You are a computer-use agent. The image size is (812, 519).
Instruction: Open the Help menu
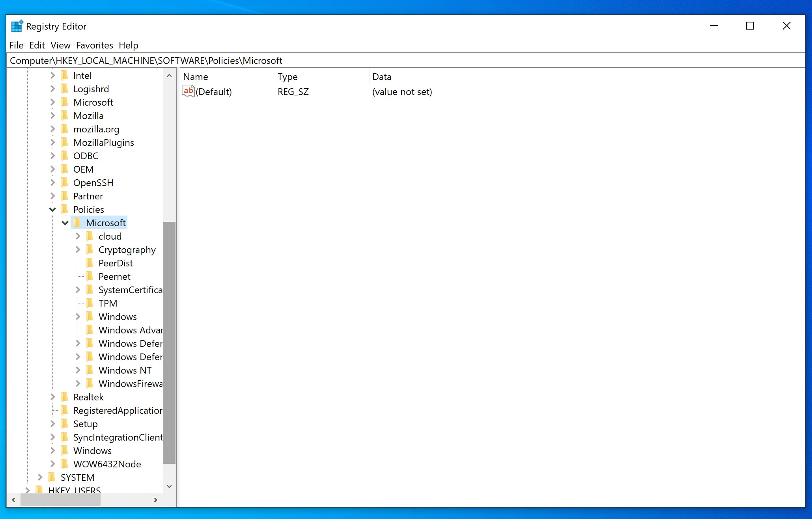(x=129, y=45)
